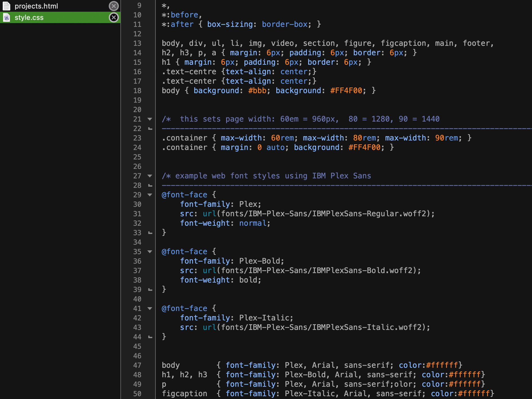Viewport: 532px width, 399px height.
Task: Click '90rem' max-width value
Action: [x=447, y=138]
